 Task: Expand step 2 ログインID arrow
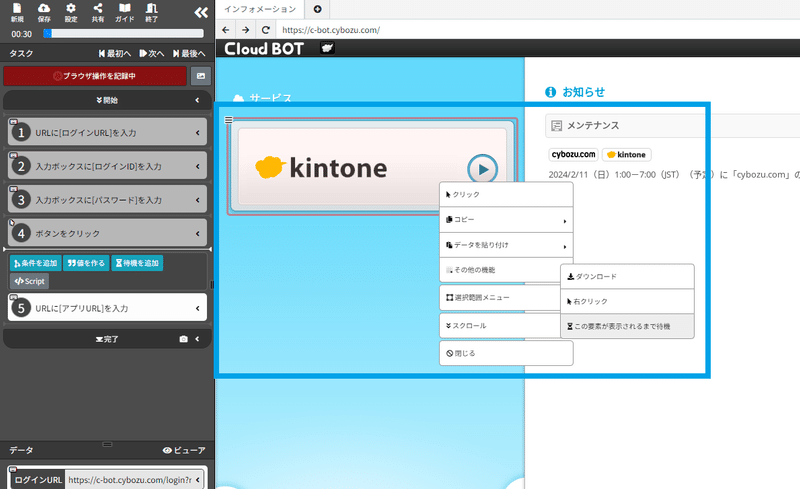(x=197, y=166)
